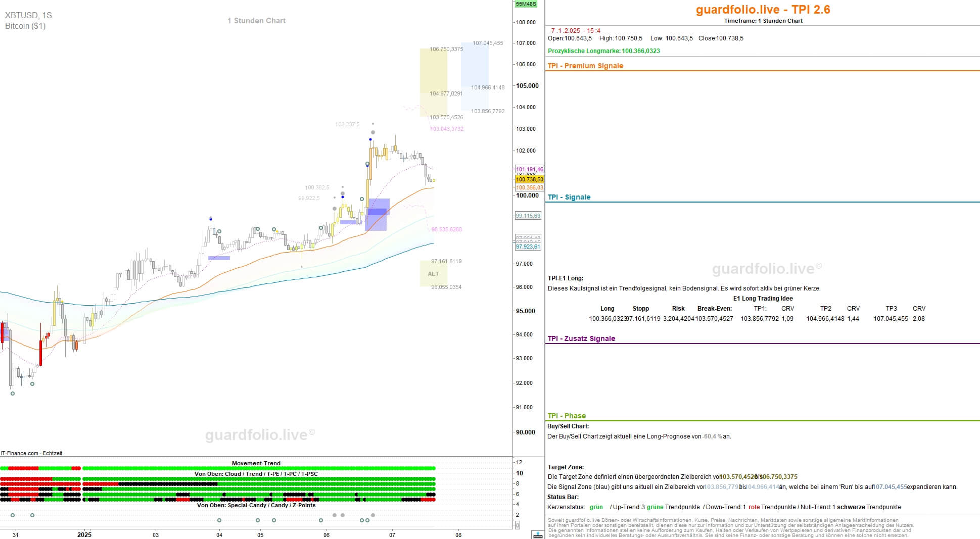Screen dimensions: 980x539
Task: Open the TPI - Zusatz Signale section header
Action: click(x=581, y=338)
